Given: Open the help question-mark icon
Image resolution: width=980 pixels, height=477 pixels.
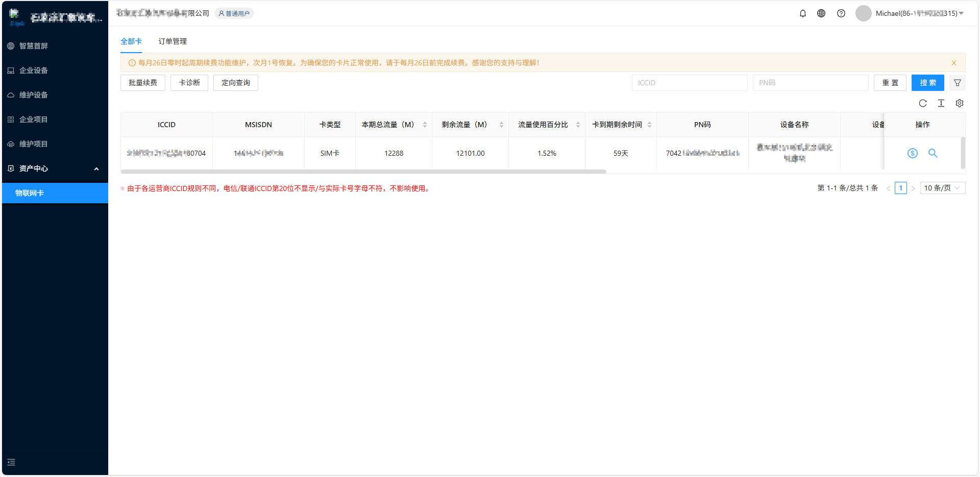Looking at the screenshot, I should [841, 13].
